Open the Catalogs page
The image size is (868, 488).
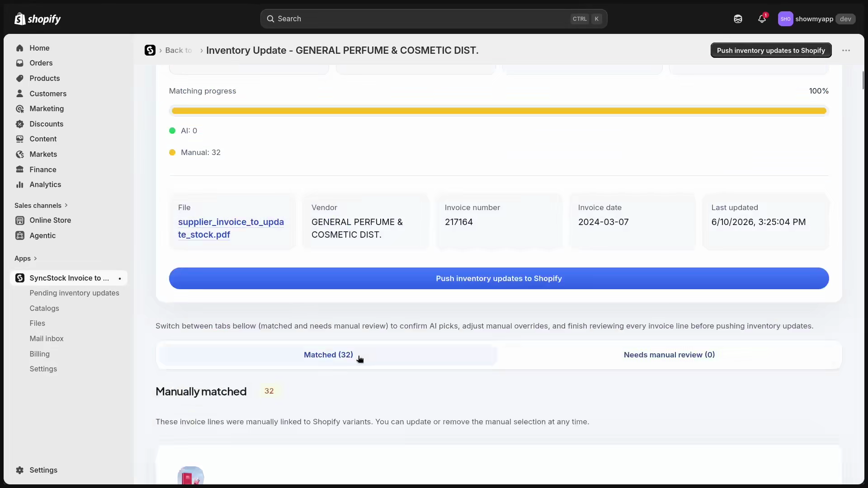[x=44, y=308]
